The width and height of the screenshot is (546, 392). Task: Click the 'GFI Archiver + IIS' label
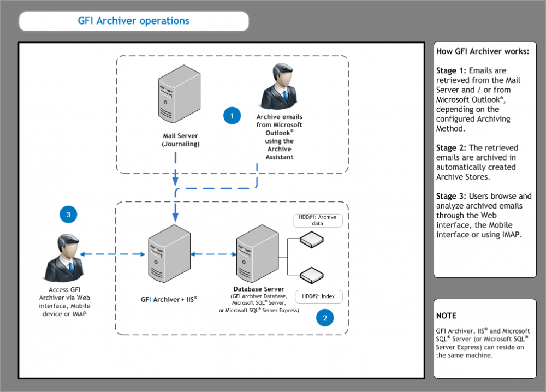pyautogui.click(x=169, y=299)
